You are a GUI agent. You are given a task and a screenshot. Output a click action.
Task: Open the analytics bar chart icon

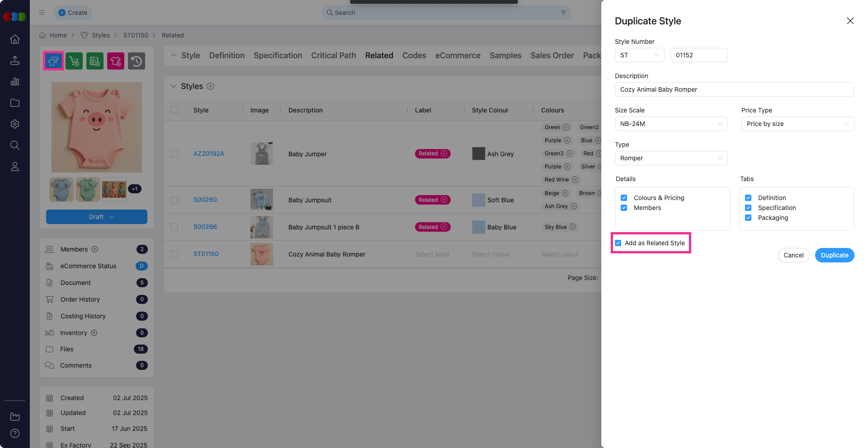pos(15,82)
